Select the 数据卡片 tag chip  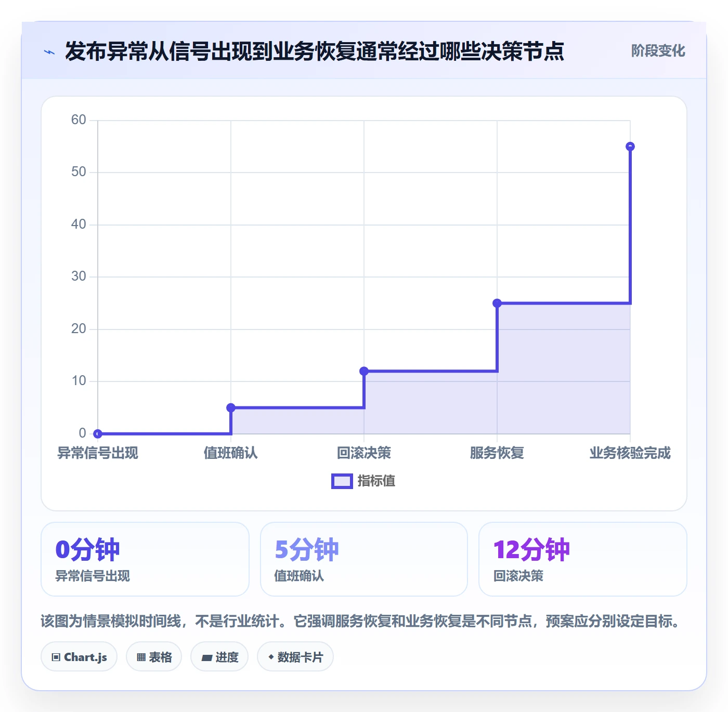tap(295, 657)
